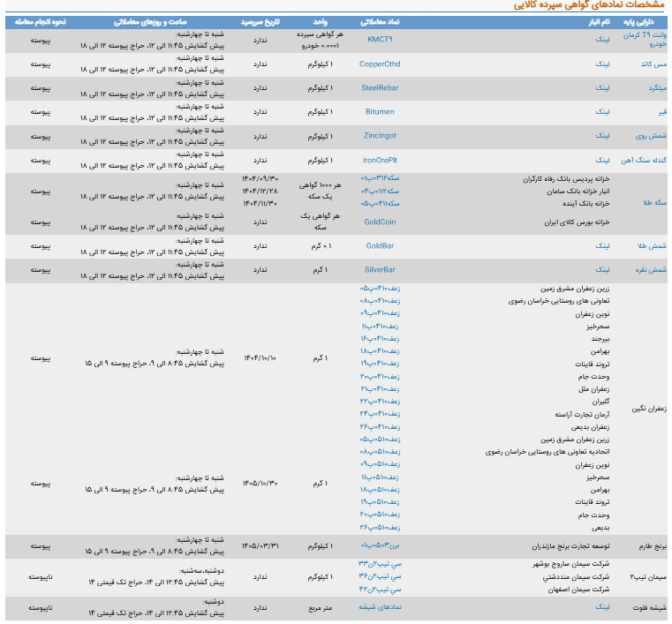
Task: Open the SilverBar symbol link
Action: pos(380,270)
